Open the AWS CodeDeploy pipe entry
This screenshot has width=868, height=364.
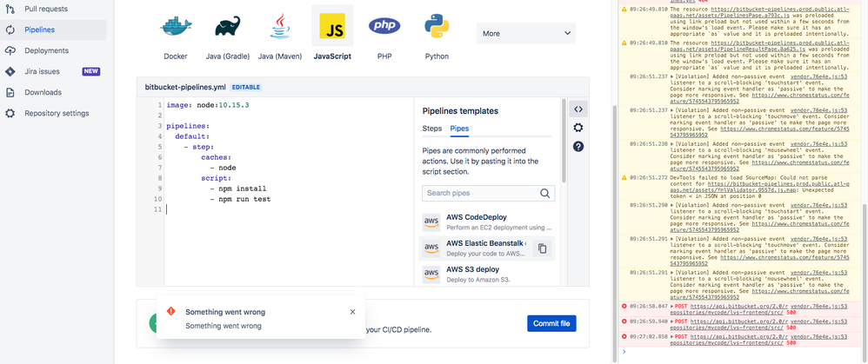[488, 222]
